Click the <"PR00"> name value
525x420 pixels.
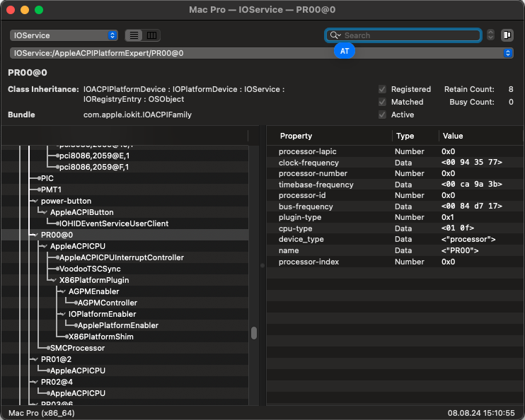click(x=460, y=251)
